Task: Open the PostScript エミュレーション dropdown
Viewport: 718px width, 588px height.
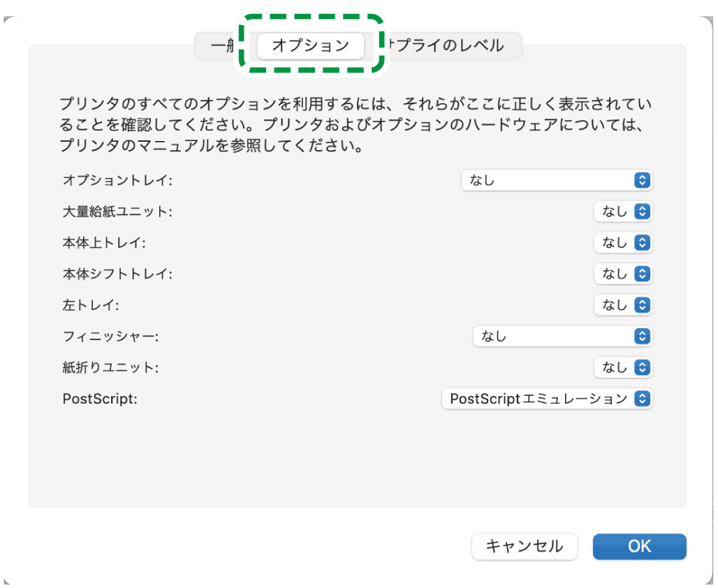Action: click(x=547, y=399)
